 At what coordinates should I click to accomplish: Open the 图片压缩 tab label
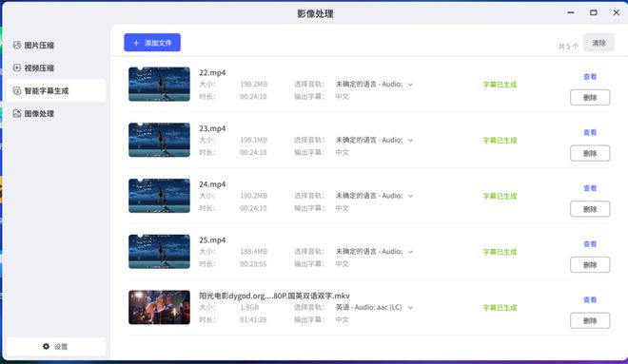pos(39,46)
